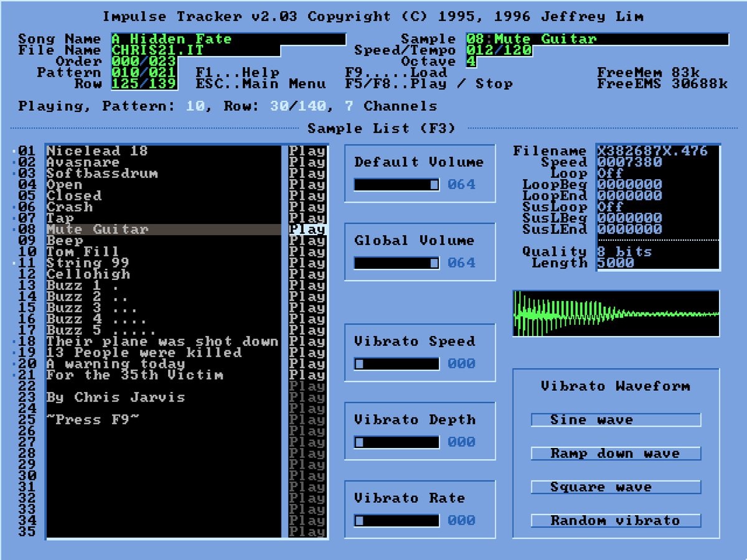747x560 pixels.
Task: Select 'A warning today' row
Action: pyautogui.click(x=164, y=364)
